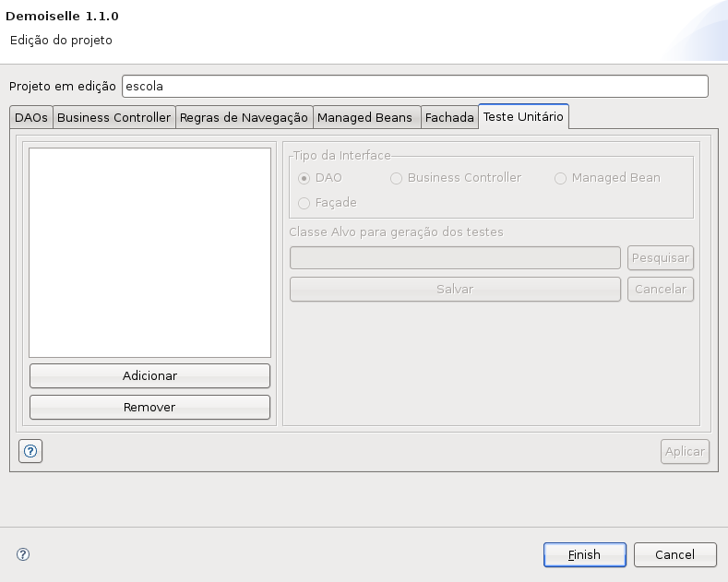Click the Cancelar button next to Salvar
The image size is (728, 582).
pos(660,289)
